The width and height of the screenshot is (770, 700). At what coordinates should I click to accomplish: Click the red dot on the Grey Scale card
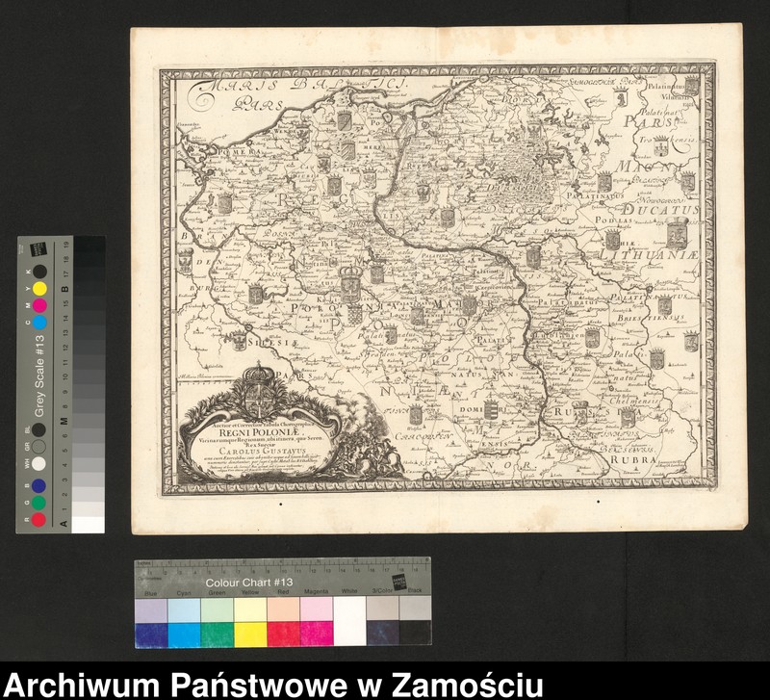(38, 520)
